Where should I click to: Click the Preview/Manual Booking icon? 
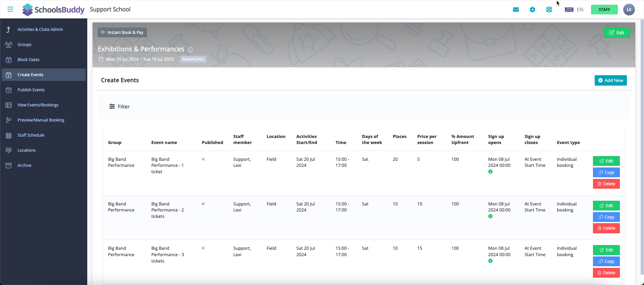(x=9, y=120)
